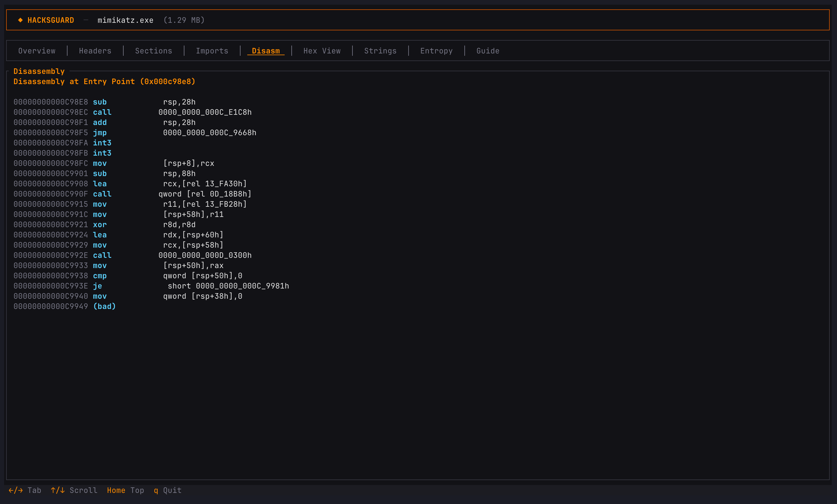Click the up/down arrows Scroll hint
This screenshot has height=504, width=837.
74,491
